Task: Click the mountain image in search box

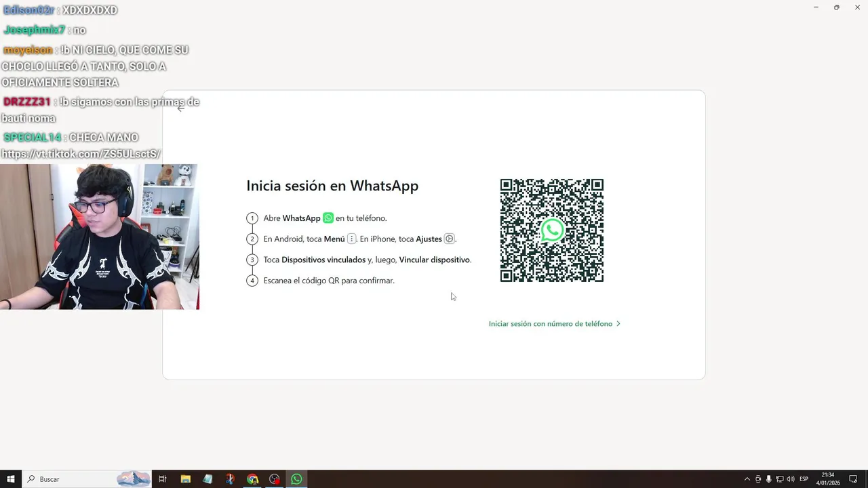Action: 134,479
